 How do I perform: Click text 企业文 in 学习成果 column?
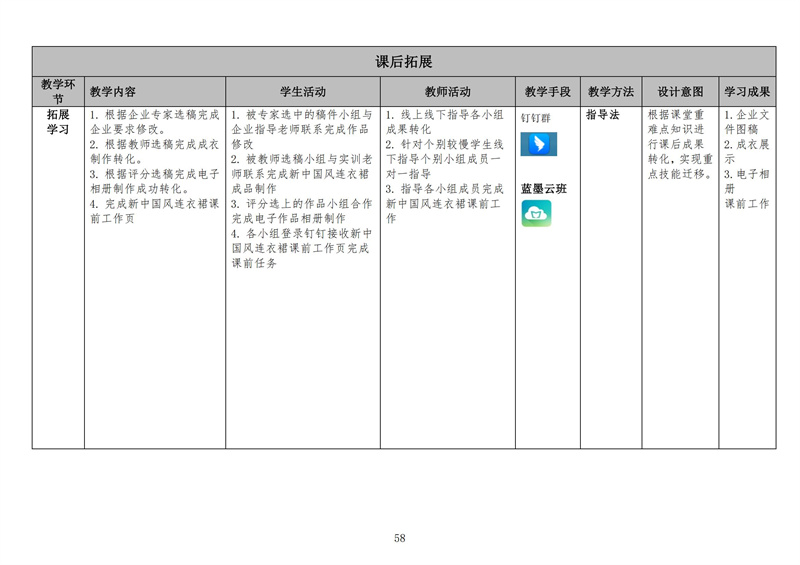pyautogui.click(x=753, y=115)
